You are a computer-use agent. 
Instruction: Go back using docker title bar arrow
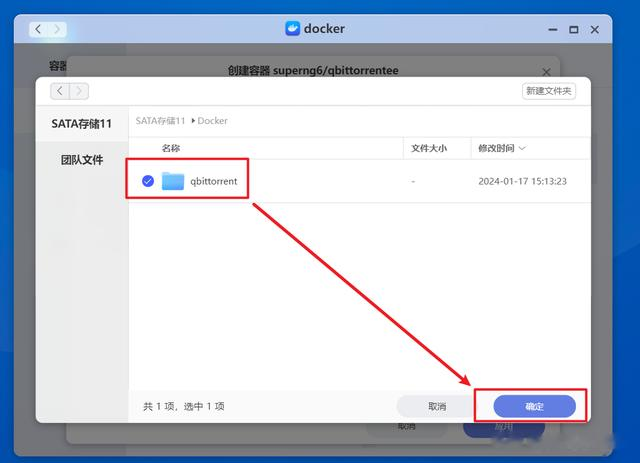(38, 29)
